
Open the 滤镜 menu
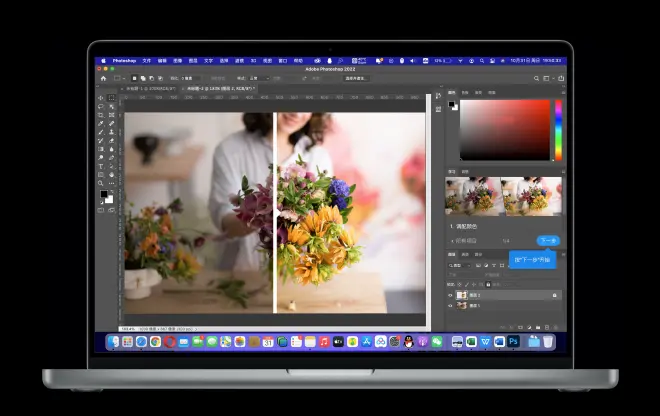[x=240, y=61]
